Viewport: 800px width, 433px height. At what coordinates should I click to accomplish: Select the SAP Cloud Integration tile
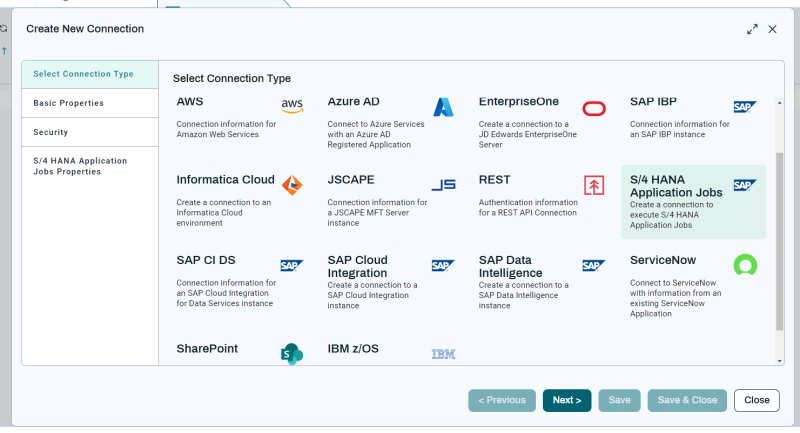coord(390,282)
